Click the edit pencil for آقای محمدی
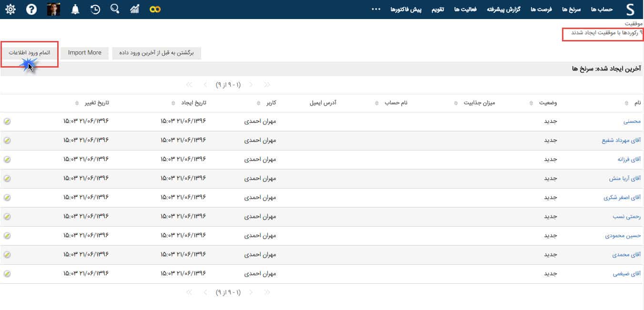Screen dimensions: 644x310 tap(7, 255)
